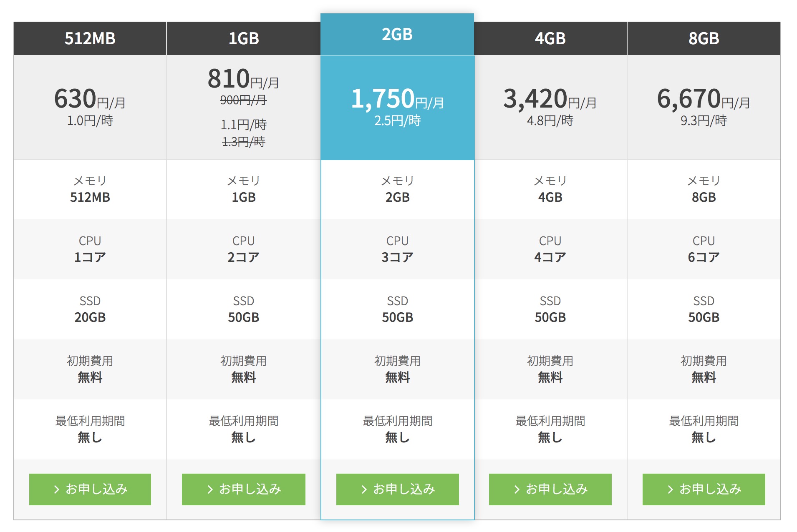This screenshot has height=532, width=797.
Task: Click the 4GB plan お申し込み button
Action: pos(550,489)
